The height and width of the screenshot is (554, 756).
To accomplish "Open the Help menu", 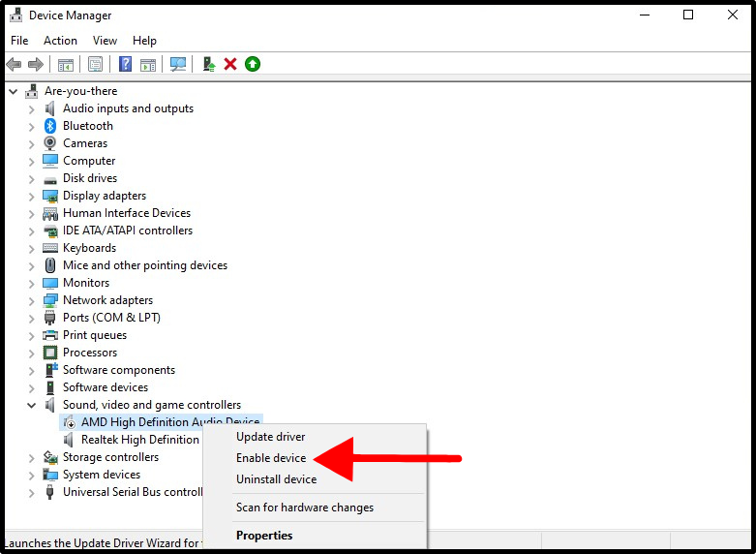I will (144, 41).
